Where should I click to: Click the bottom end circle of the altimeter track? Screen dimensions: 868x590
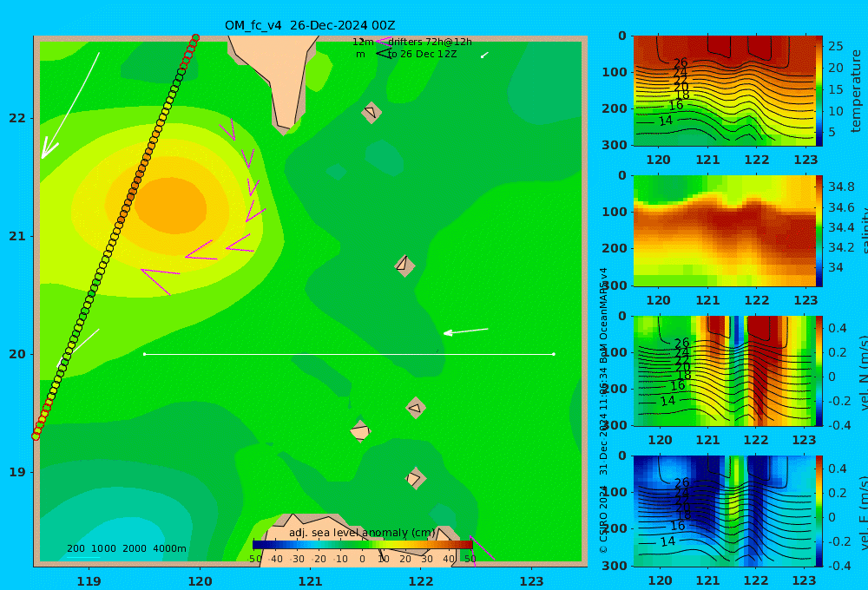36,436
